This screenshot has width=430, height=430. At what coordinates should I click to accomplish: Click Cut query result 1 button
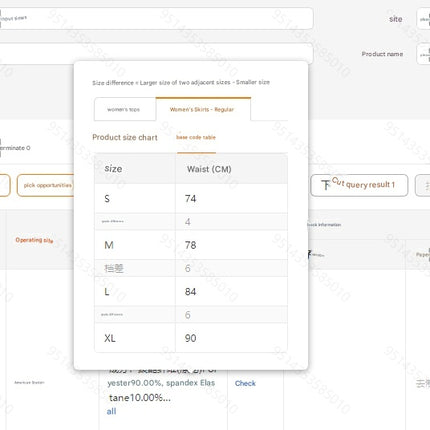click(x=359, y=185)
